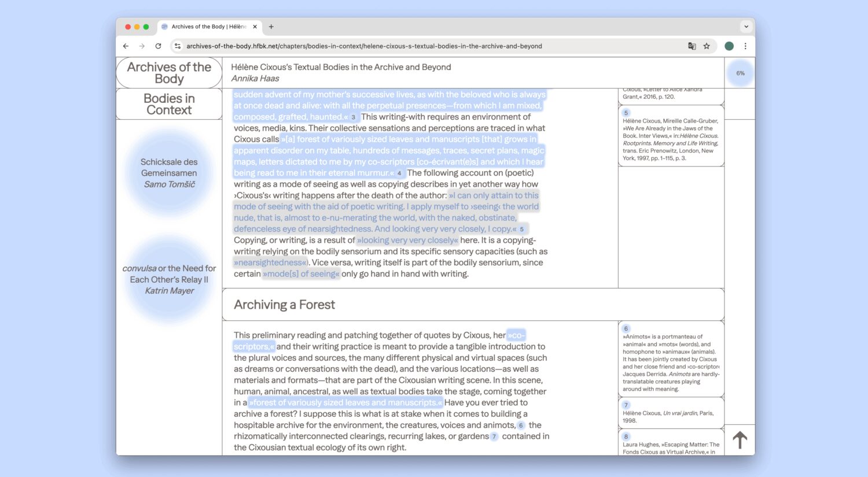Open the Chrome three-dot menu
Screen dimensions: 868x477
pos(745,46)
